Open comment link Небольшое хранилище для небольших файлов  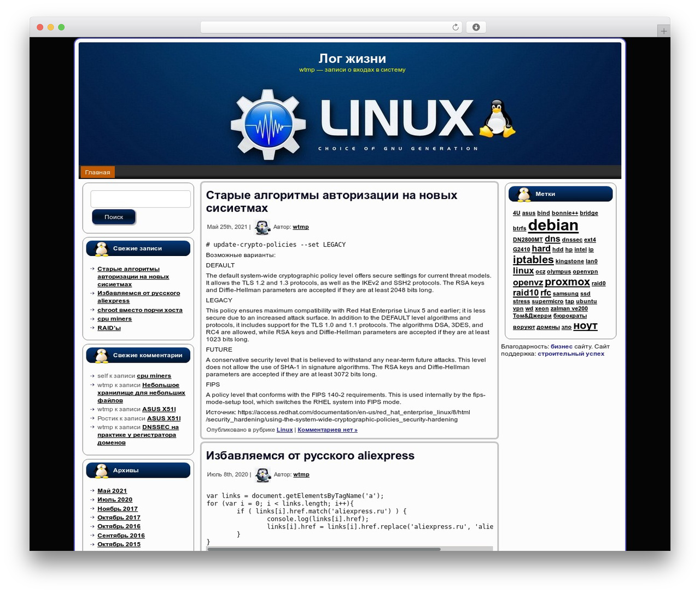(141, 393)
